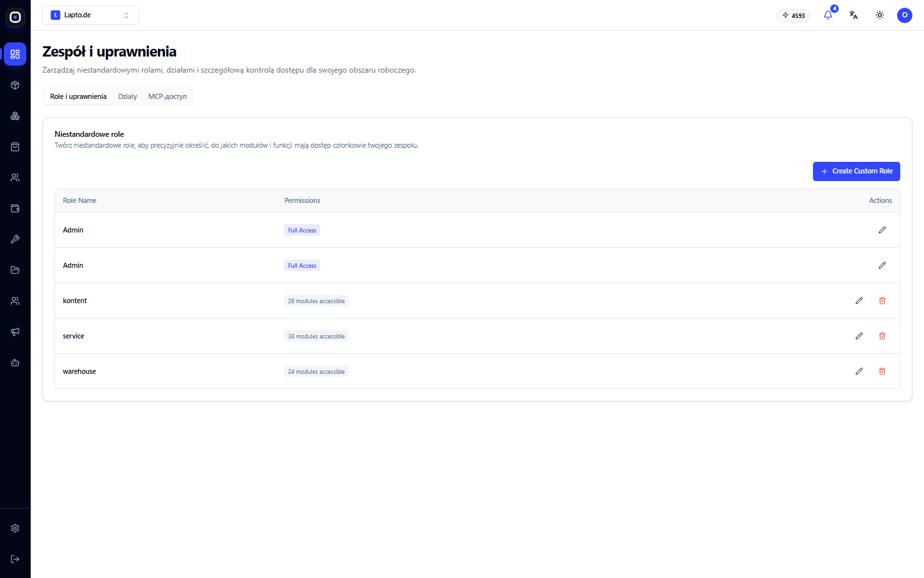Expand the Lapto.de workspace selector
Screen dimensions: 924x578
tap(90, 15)
